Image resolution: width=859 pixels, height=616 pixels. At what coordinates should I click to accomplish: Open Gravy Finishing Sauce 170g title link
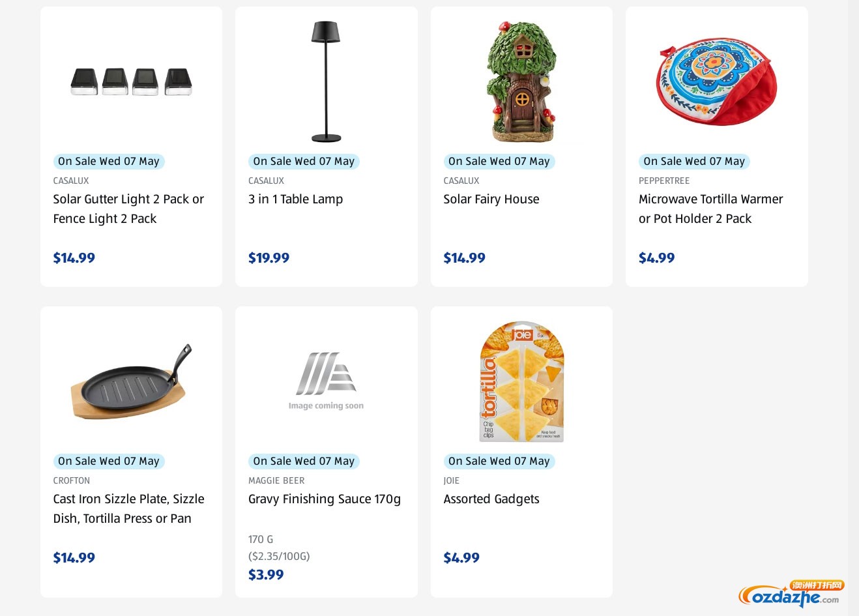point(325,499)
